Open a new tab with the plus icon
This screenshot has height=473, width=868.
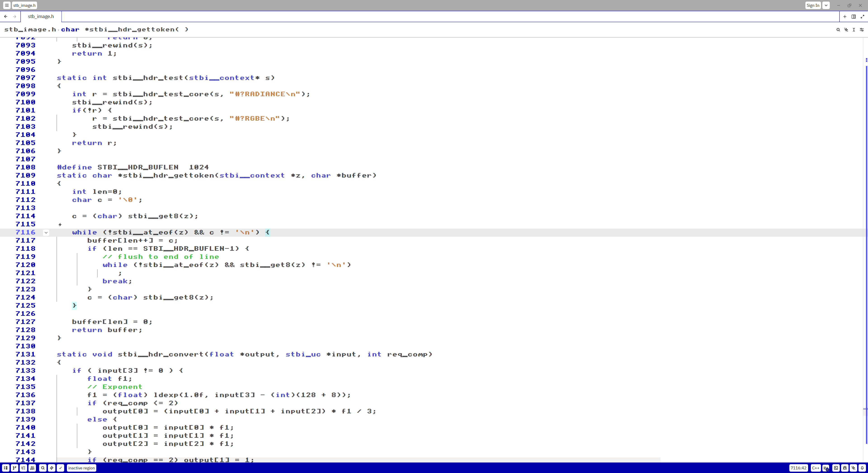(x=845, y=16)
